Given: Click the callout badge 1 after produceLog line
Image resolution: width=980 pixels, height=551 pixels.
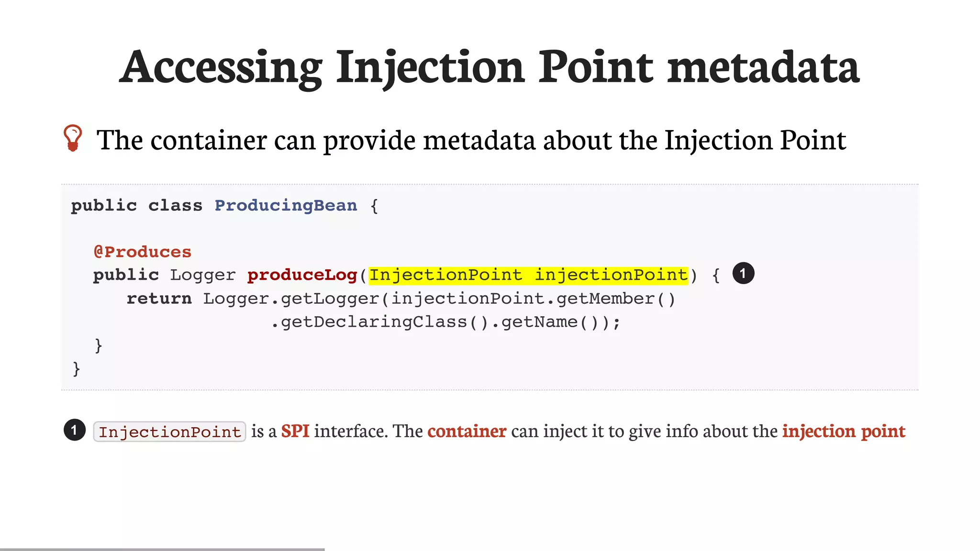Looking at the screenshot, I should 743,274.
